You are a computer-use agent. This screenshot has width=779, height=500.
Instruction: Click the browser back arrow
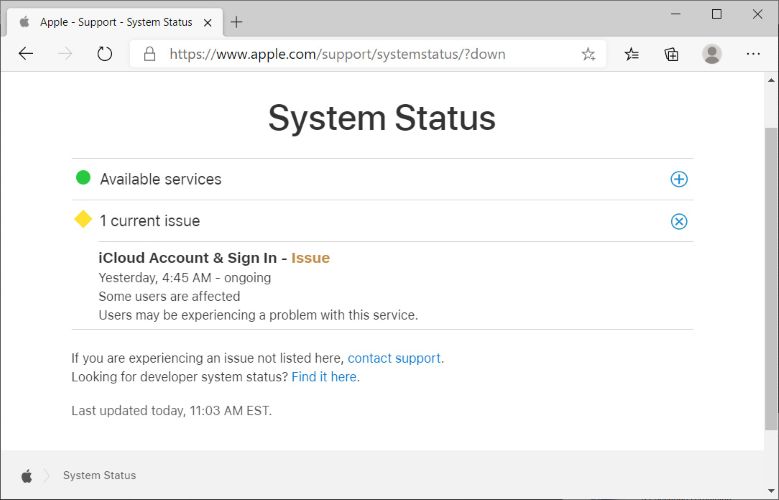(26, 54)
